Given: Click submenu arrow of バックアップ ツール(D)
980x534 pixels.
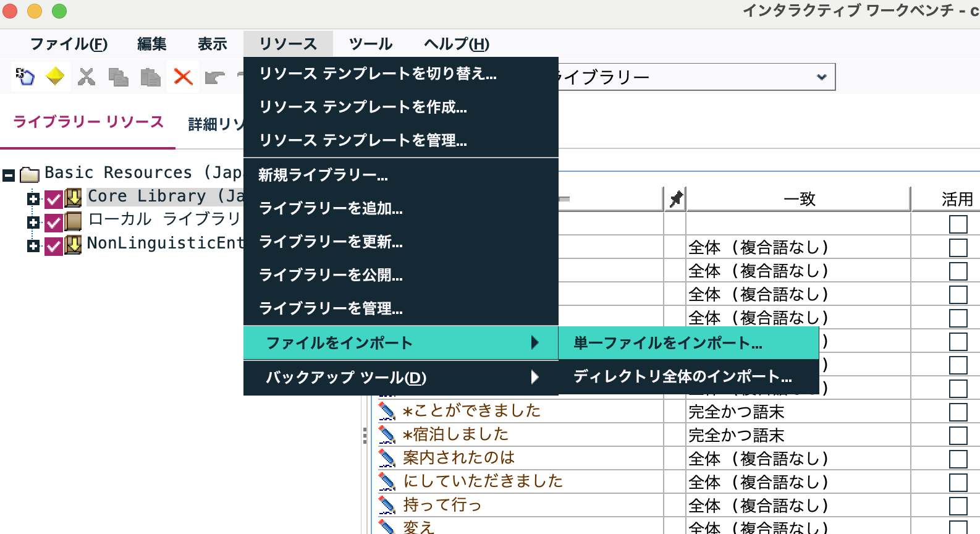Looking at the screenshot, I should (535, 377).
